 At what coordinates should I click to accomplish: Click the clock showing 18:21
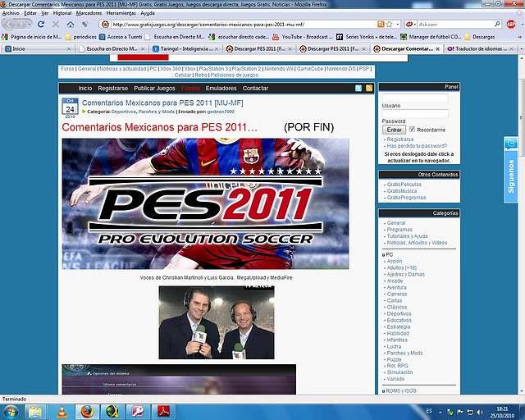click(x=502, y=409)
